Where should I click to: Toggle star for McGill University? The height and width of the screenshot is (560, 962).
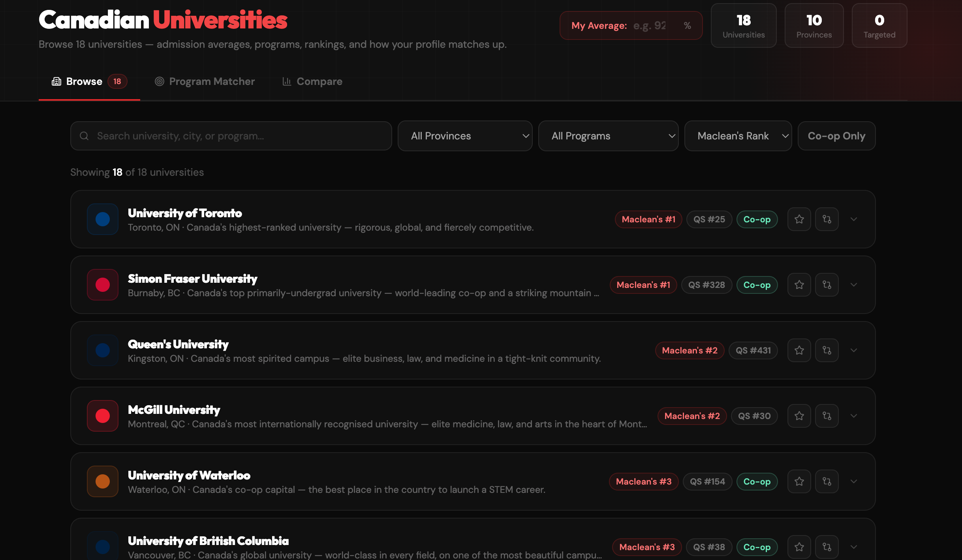point(799,416)
